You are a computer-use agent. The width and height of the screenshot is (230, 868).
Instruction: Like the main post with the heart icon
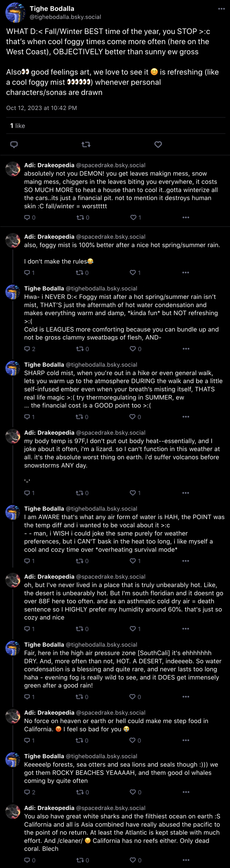click(158, 145)
